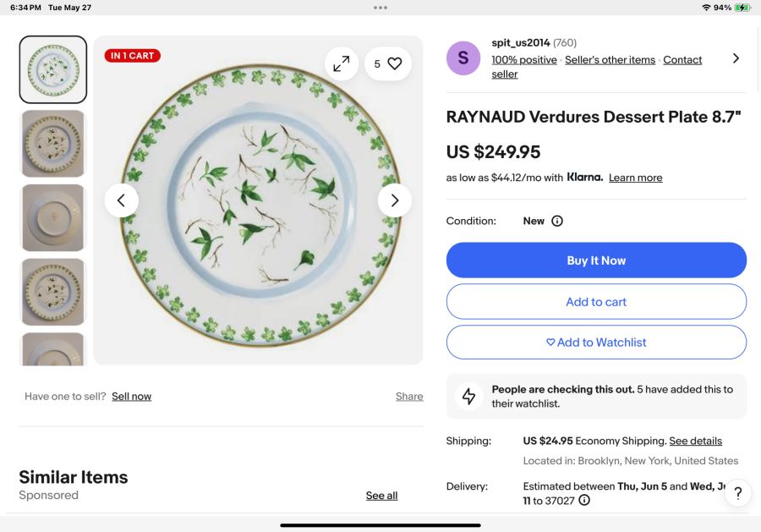
Task: Select the partially visible fifth thumbnail
Action: (53, 349)
